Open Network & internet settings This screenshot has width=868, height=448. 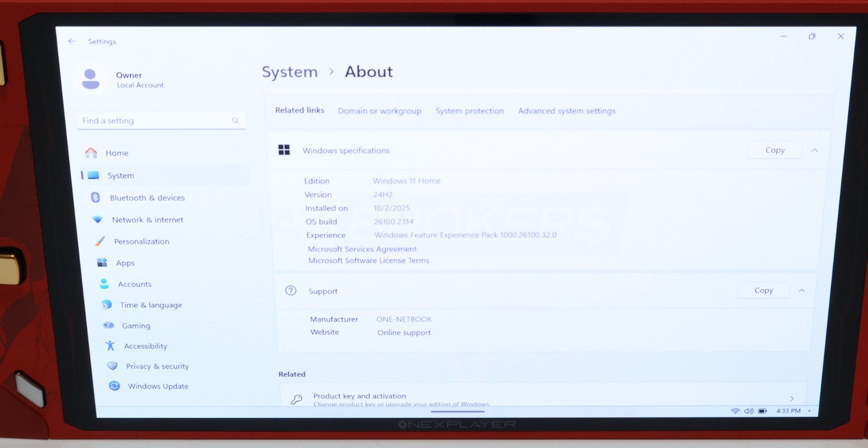[x=147, y=220]
